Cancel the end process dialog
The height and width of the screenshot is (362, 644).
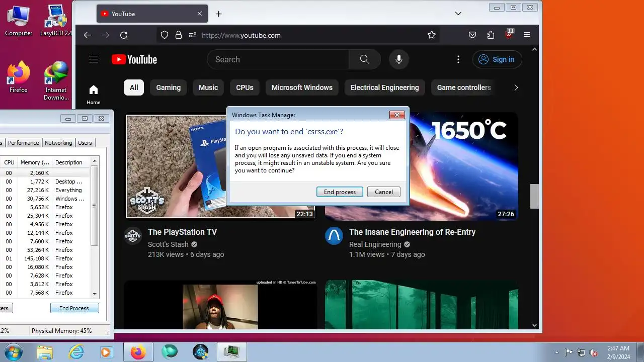pyautogui.click(x=383, y=192)
